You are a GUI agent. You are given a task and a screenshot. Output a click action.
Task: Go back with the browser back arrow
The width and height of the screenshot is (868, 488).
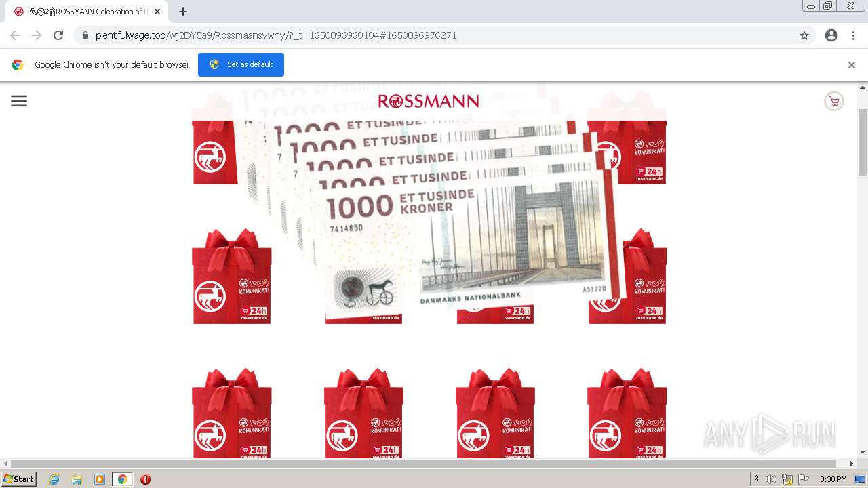[x=15, y=35]
